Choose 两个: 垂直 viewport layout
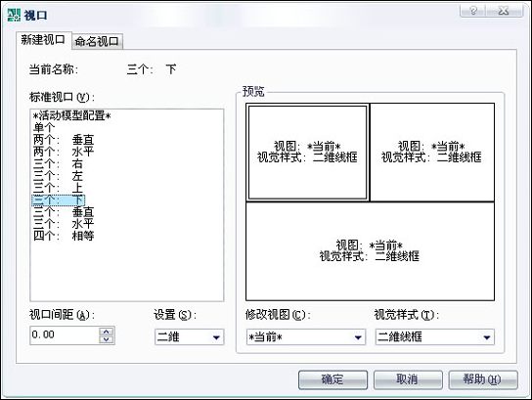532x400 pixels. (x=64, y=140)
